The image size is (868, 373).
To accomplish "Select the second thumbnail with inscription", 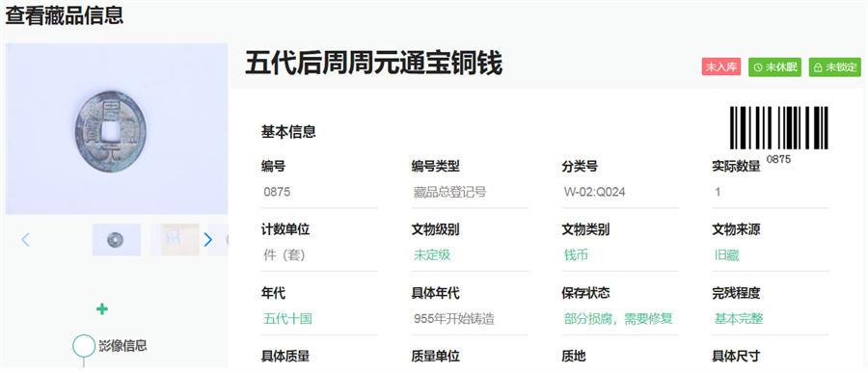I will click(x=175, y=240).
